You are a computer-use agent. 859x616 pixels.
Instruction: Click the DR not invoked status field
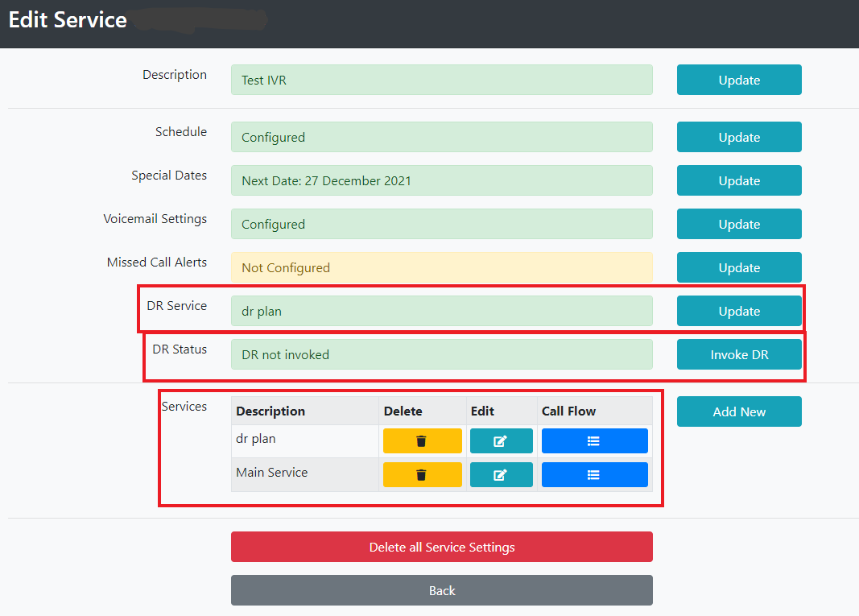pyautogui.click(x=441, y=354)
